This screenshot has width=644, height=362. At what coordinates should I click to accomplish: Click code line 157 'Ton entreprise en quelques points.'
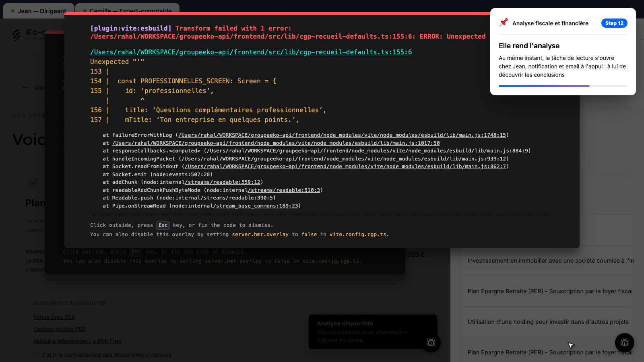[x=194, y=119]
